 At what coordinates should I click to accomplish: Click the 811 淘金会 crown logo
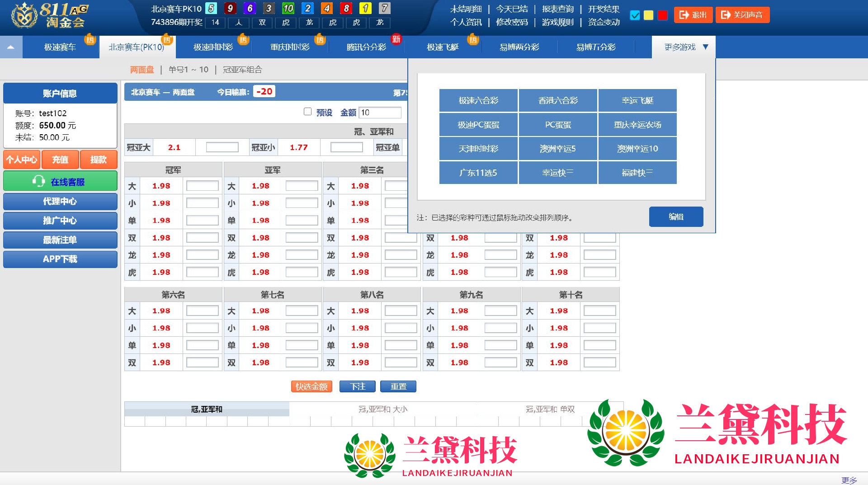24,15
